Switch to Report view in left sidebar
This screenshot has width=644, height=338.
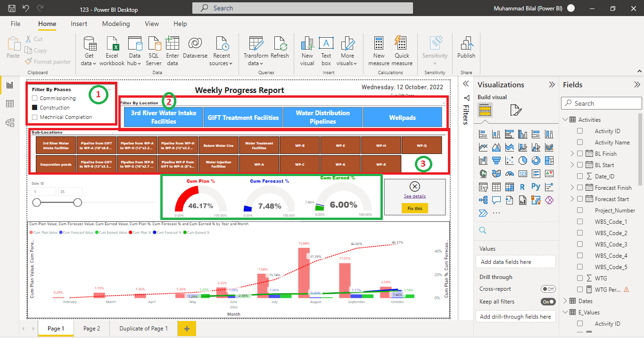coord(10,85)
